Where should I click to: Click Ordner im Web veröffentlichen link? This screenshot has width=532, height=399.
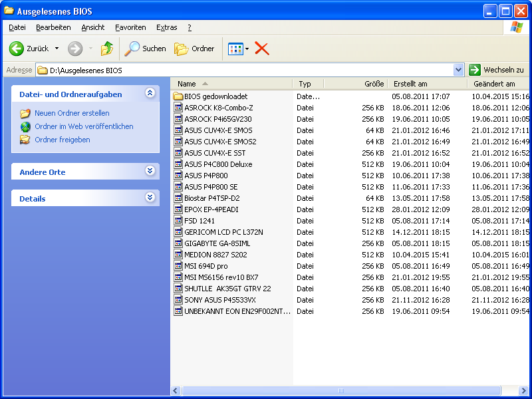click(x=84, y=126)
